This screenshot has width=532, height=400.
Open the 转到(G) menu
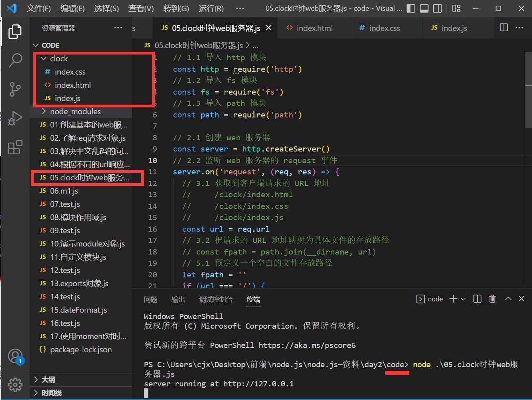pos(176,8)
